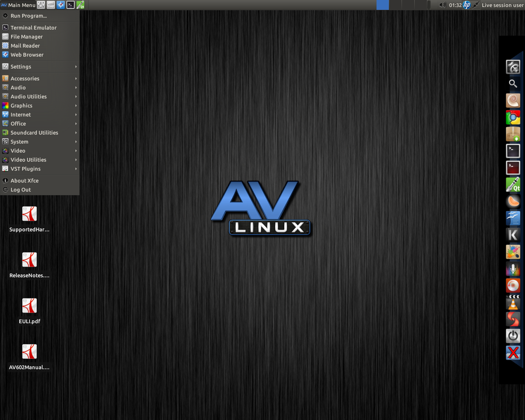The image size is (525, 420).
Task: Open the Video Utilities menu entry
Action: (x=40, y=160)
